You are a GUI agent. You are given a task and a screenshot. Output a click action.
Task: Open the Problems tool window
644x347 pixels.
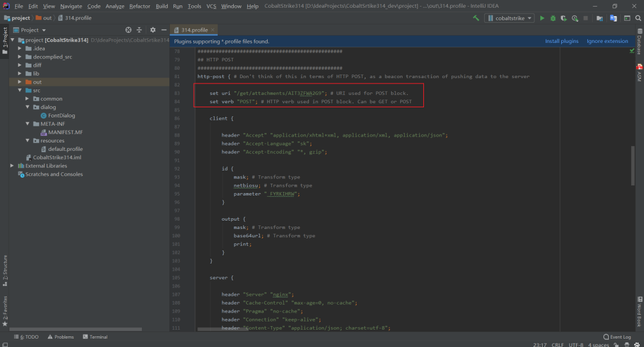(x=61, y=337)
